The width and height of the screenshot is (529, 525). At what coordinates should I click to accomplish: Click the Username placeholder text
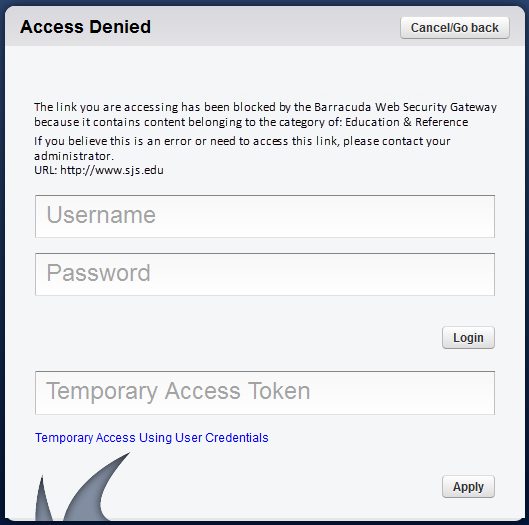(x=101, y=215)
